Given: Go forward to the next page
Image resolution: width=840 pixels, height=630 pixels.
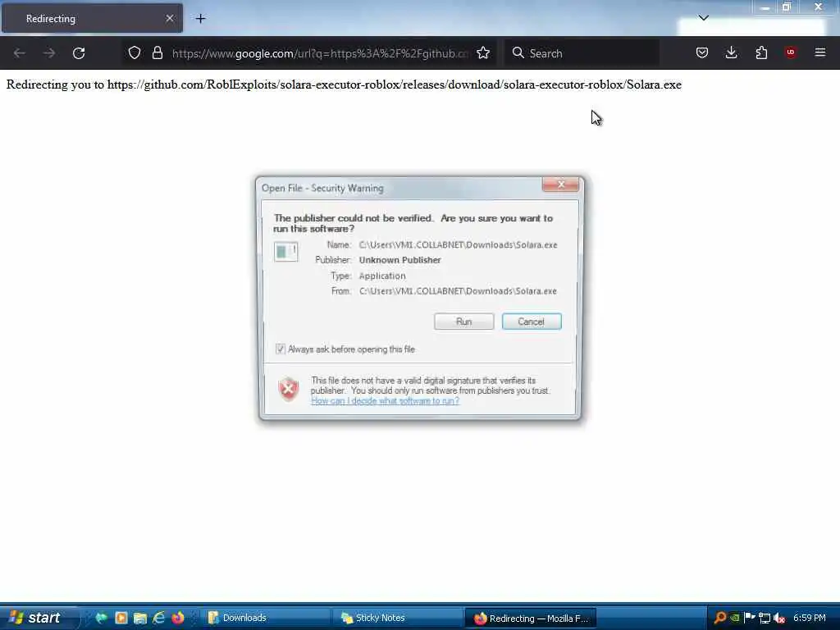Looking at the screenshot, I should 48,53.
